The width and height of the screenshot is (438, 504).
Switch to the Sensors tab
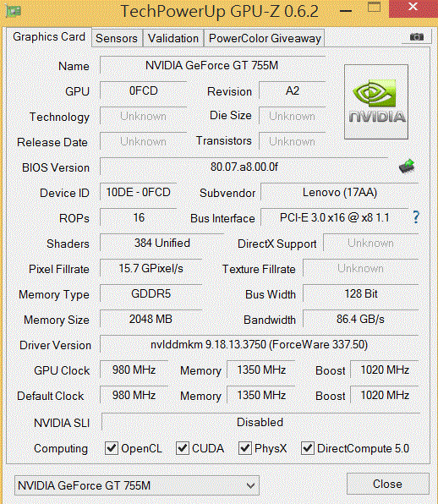pyautogui.click(x=117, y=38)
